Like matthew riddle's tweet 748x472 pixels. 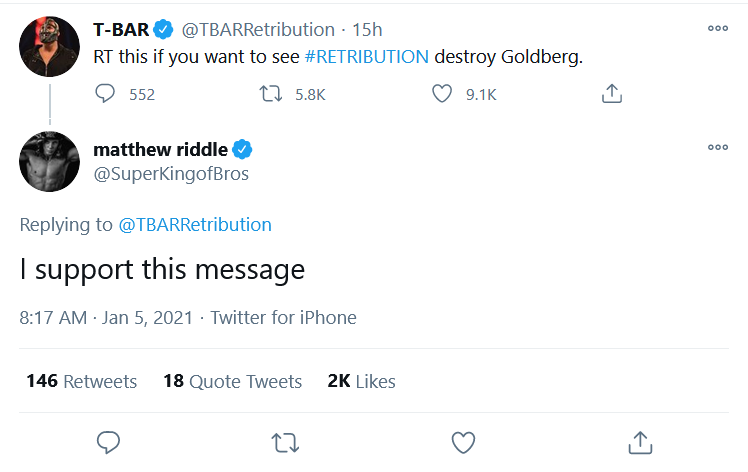462,441
